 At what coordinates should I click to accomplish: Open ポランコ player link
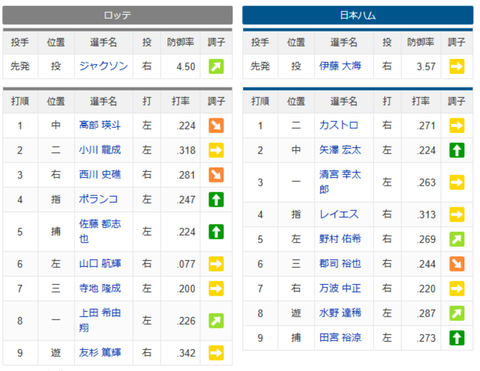click(x=98, y=199)
